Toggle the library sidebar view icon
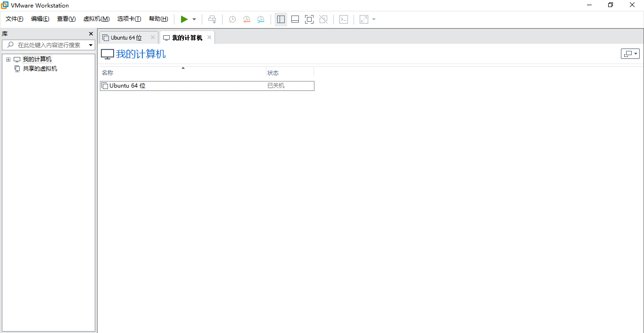 281,19
